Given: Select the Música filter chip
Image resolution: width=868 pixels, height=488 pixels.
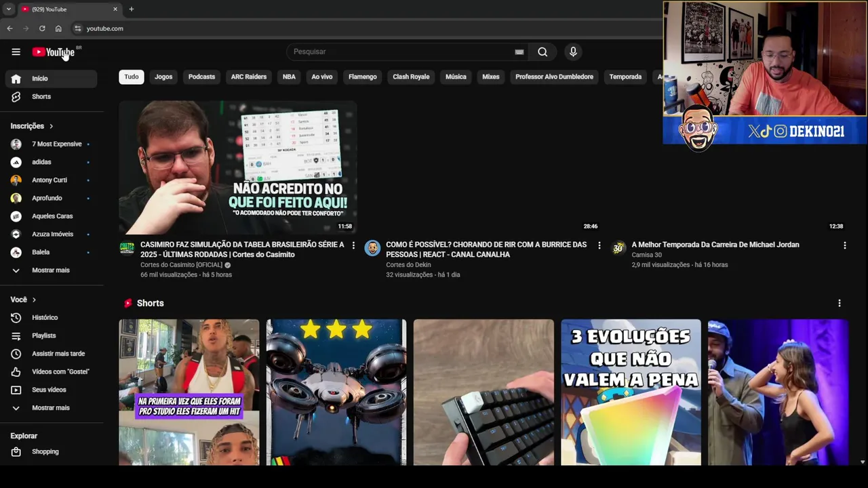Looking at the screenshot, I should tap(456, 77).
